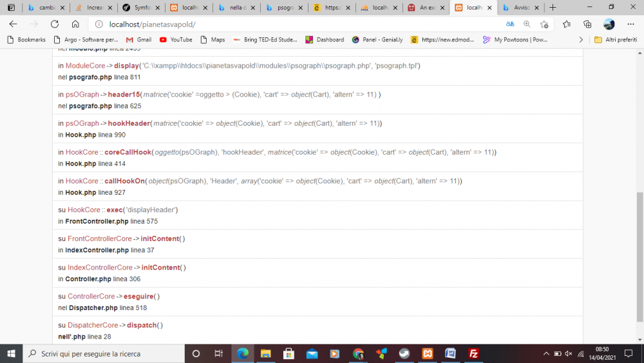Open XAMPP control panel from taskbar

pos(428,353)
